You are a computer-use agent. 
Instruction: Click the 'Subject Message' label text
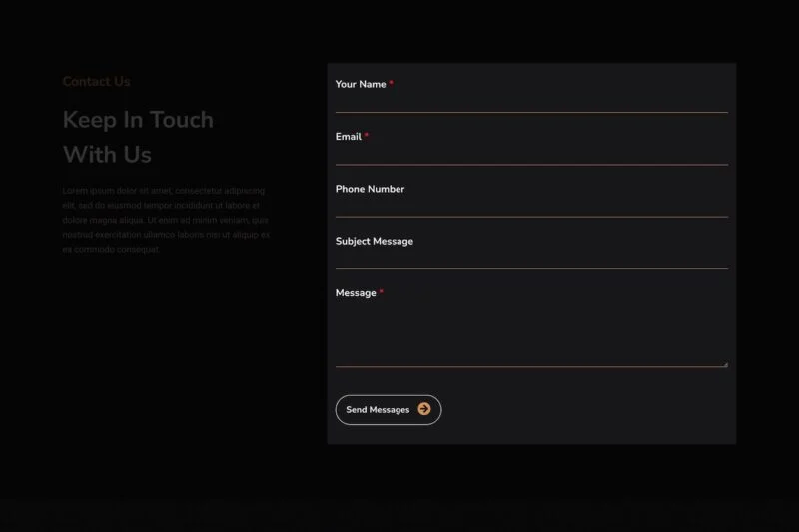[x=374, y=241]
